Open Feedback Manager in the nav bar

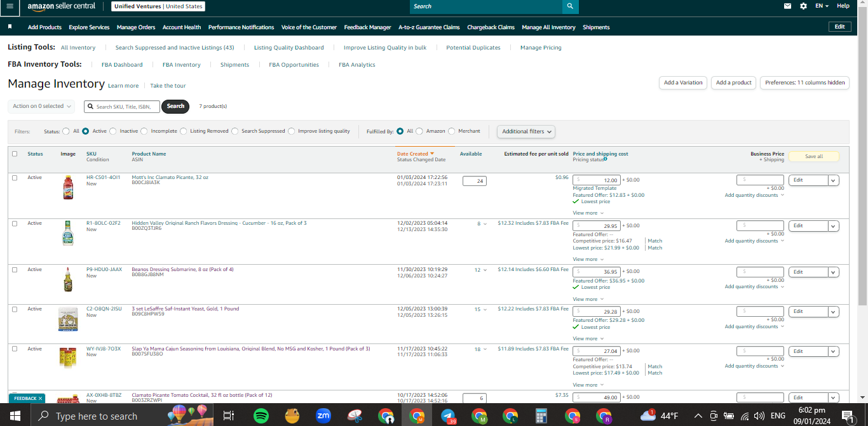coord(367,27)
